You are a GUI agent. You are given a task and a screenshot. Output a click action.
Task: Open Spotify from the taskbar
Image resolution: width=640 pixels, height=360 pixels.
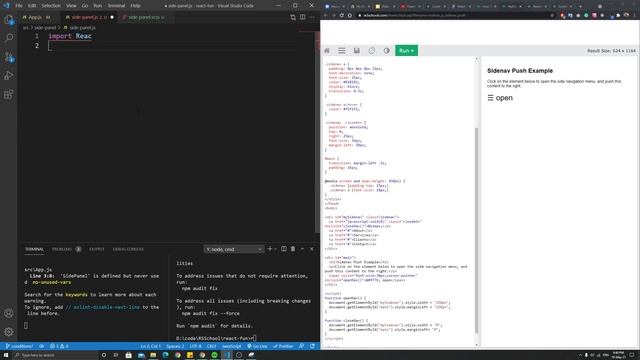214,355
